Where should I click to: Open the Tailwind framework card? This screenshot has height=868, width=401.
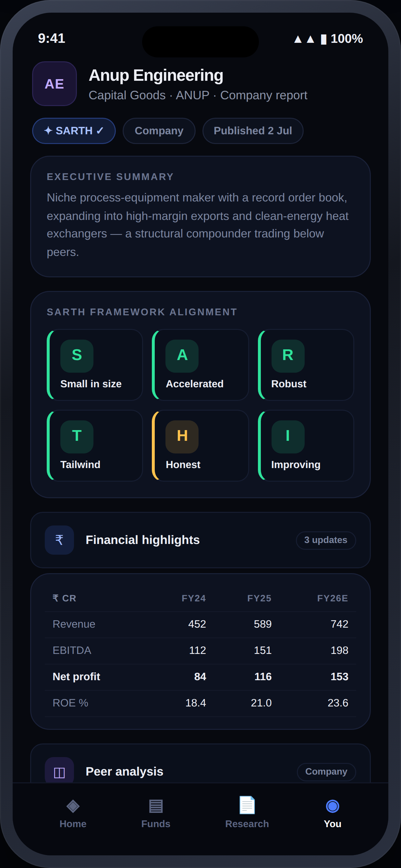click(x=95, y=445)
